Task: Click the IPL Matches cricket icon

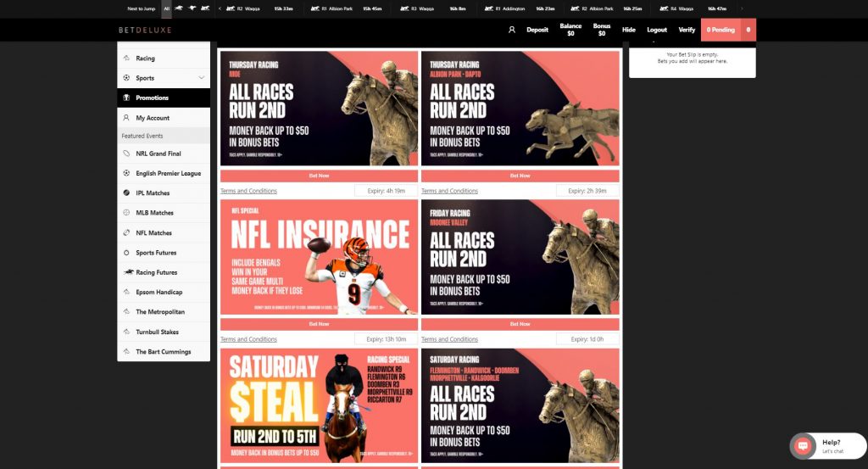Action: click(x=126, y=193)
